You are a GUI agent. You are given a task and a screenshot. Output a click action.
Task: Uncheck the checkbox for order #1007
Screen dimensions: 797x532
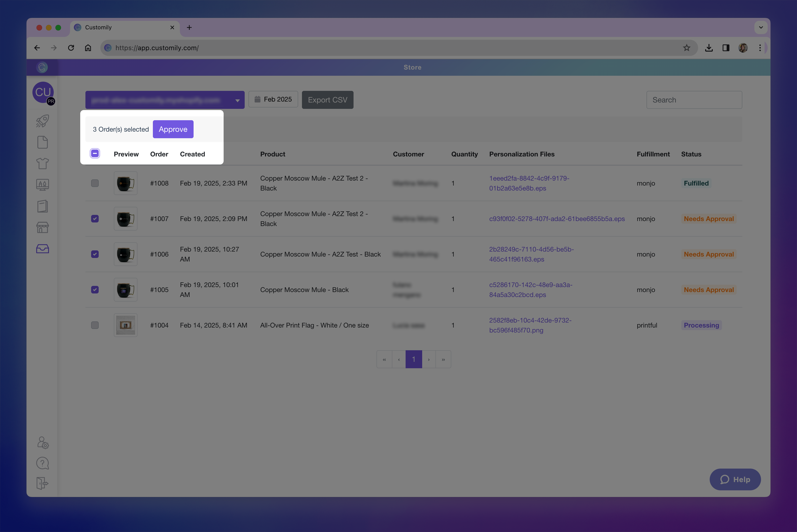coord(95,219)
